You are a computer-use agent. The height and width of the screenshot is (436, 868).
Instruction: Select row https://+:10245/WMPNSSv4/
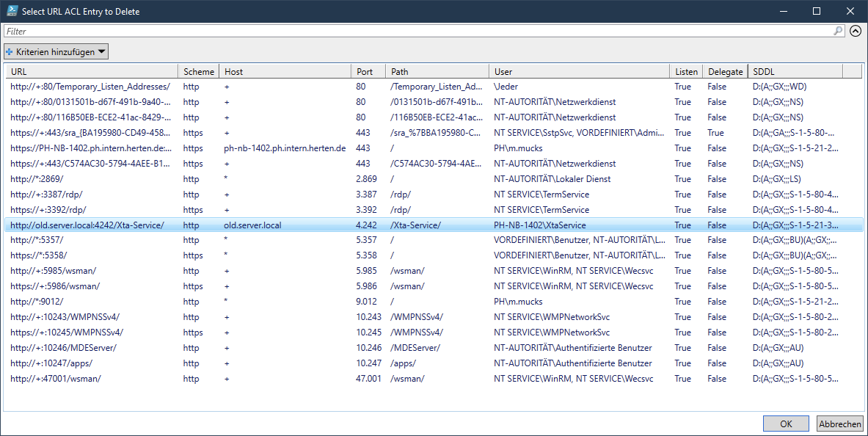click(434, 333)
